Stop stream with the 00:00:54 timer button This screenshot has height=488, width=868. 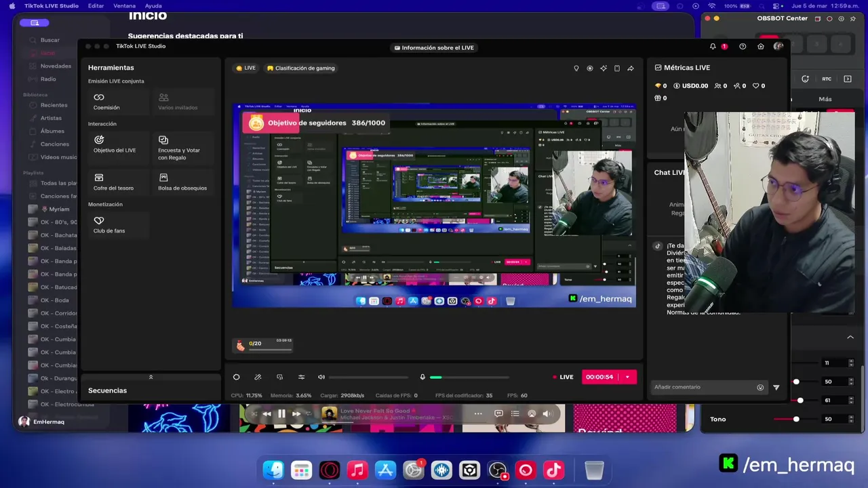tap(599, 377)
